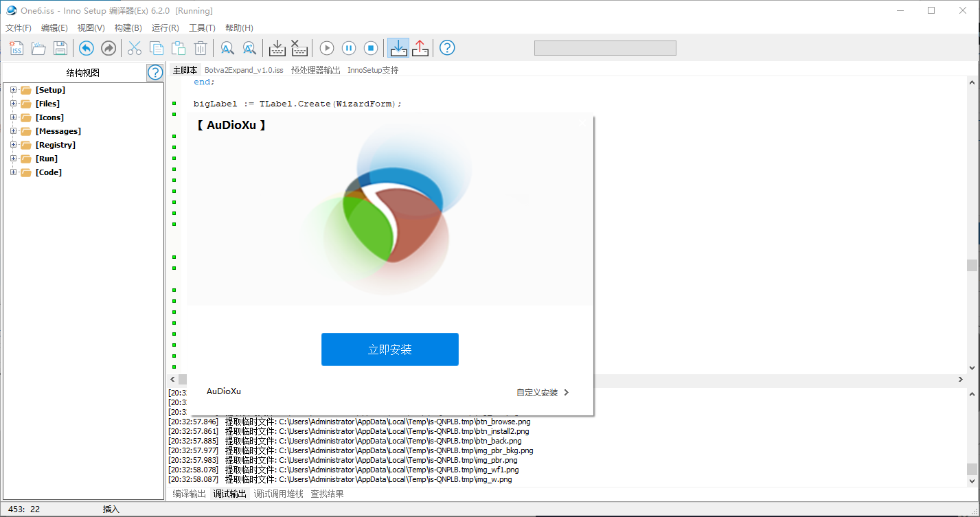The height and width of the screenshot is (517, 980).
Task: Stop the running setup with the stop icon
Action: 371,48
